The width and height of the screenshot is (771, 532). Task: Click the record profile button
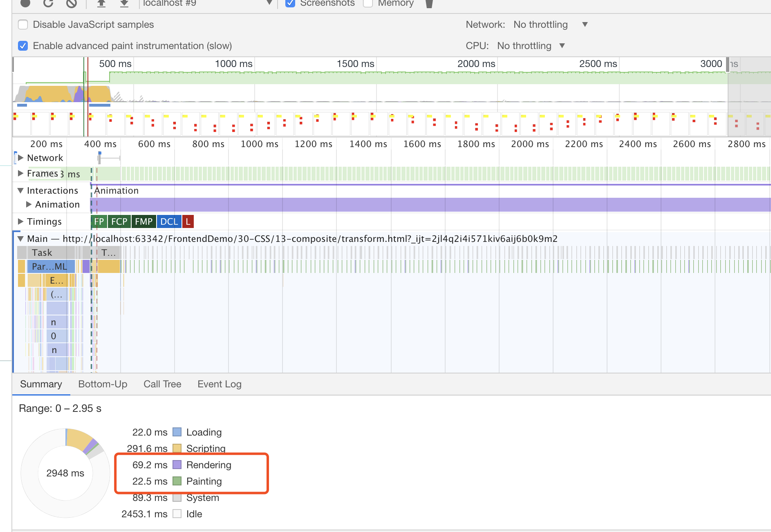[x=25, y=2]
